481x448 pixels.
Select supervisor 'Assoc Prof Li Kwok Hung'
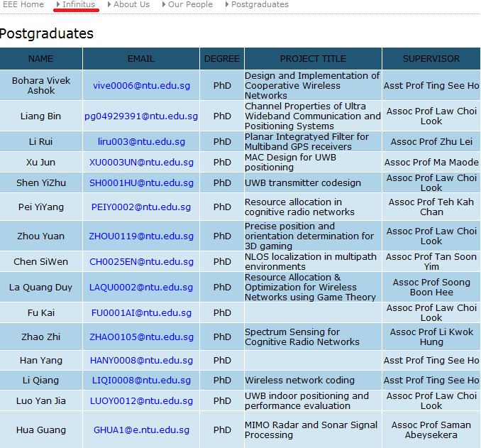(431, 337)
